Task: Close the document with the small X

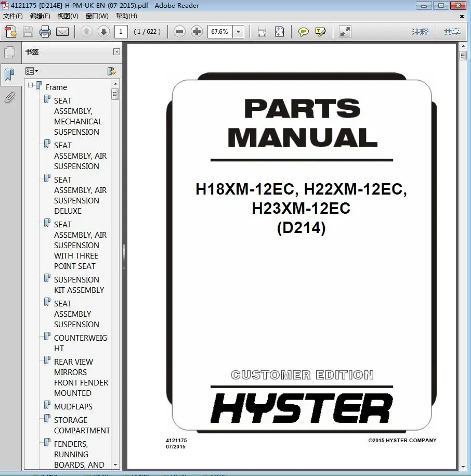Action: (x=462, y=17)
